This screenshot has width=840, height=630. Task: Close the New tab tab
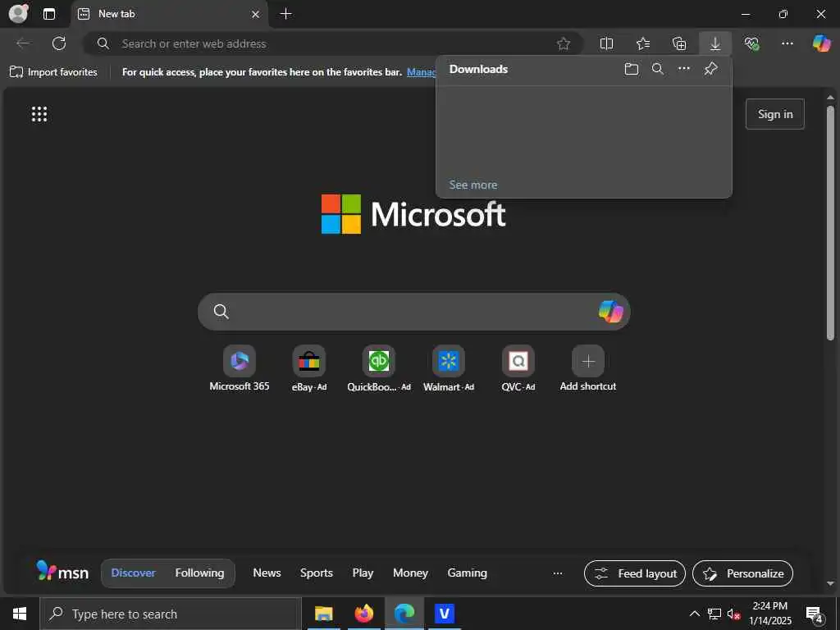(256, 15)
